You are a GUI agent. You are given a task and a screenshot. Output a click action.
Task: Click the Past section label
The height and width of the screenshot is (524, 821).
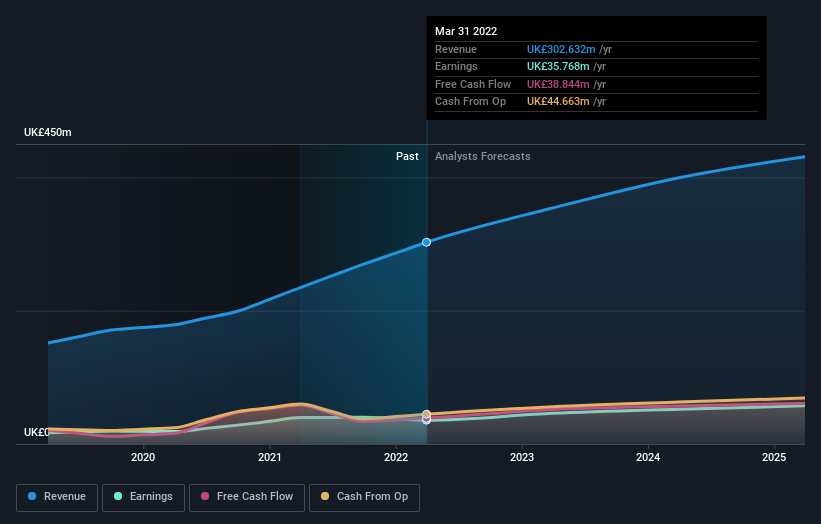click(x=407, y=157)
